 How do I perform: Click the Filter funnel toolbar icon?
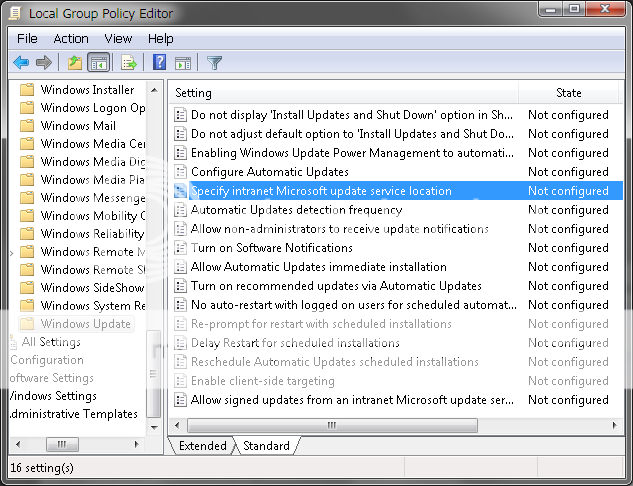tap(214, 63)
